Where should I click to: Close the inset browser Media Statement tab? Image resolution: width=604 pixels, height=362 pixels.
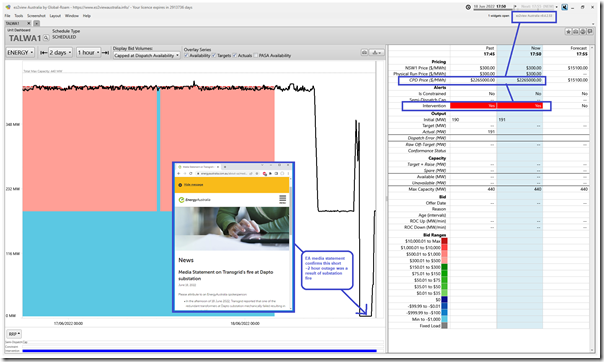tap(218, 167)
